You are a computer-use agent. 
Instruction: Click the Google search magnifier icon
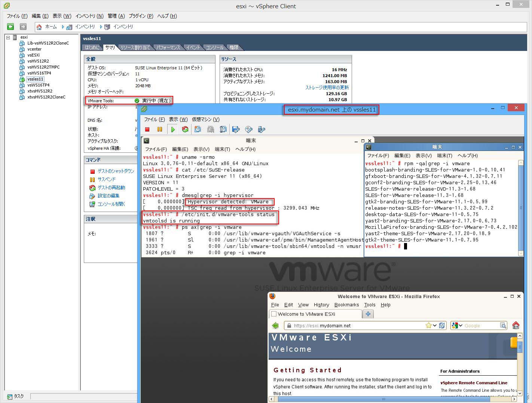tap(503, 325)
